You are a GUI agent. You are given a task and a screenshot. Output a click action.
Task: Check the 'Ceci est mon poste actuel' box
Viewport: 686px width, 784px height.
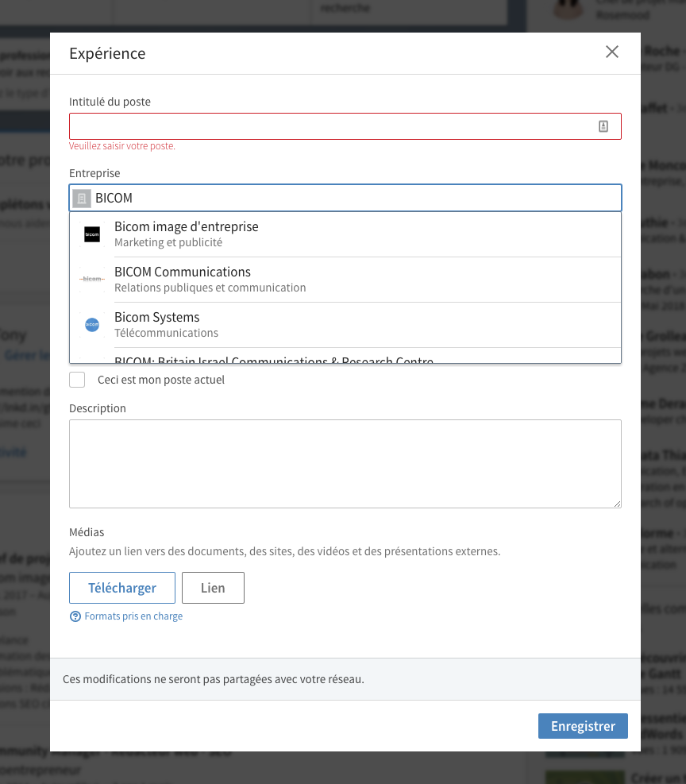tap(77, 380)
